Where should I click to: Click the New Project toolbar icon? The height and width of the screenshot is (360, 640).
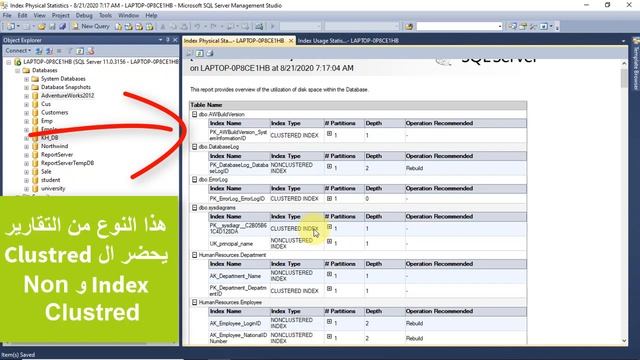[11, 27]
